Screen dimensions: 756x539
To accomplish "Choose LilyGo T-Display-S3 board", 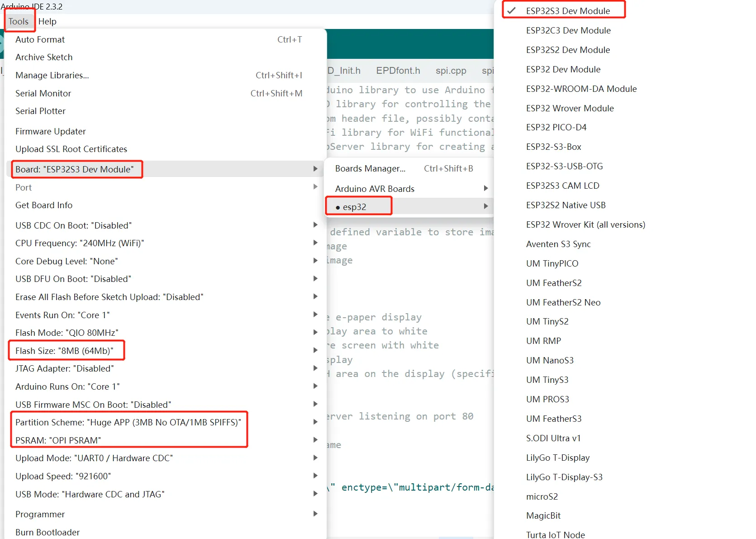I will [x=564, y=477].
